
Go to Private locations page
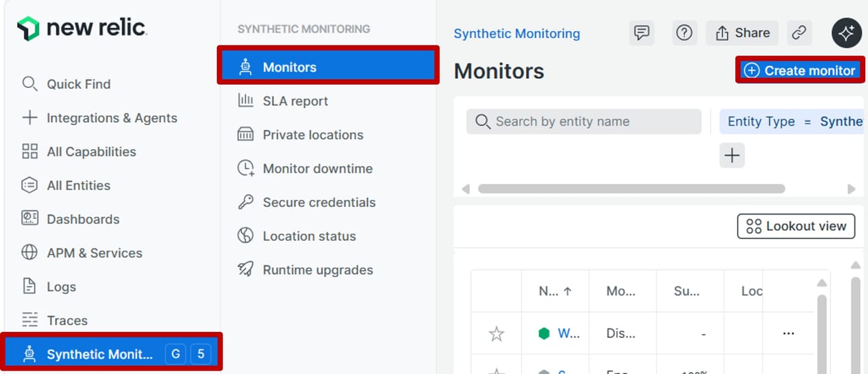(x=313, y=135)
